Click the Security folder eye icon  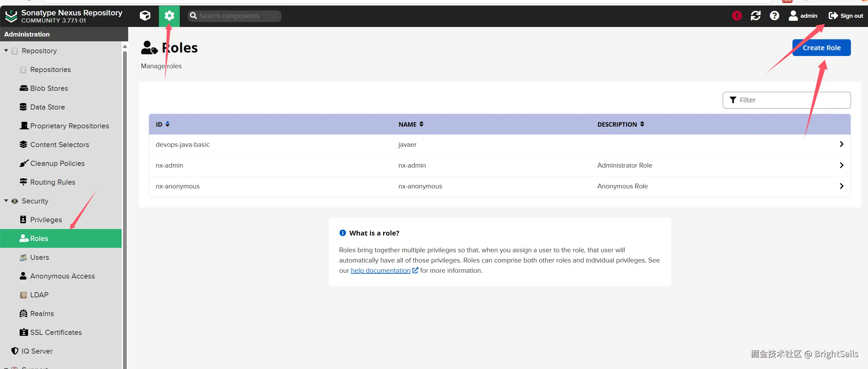[x=15, y=201]
